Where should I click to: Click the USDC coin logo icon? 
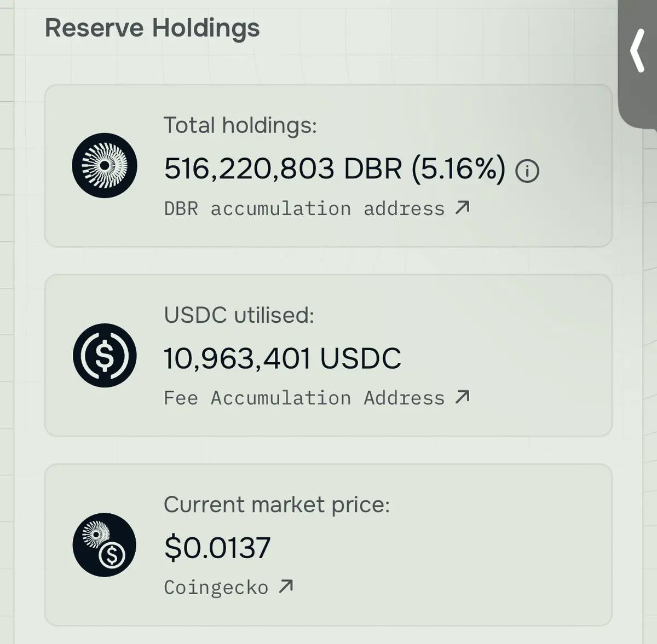click(105, 356)
